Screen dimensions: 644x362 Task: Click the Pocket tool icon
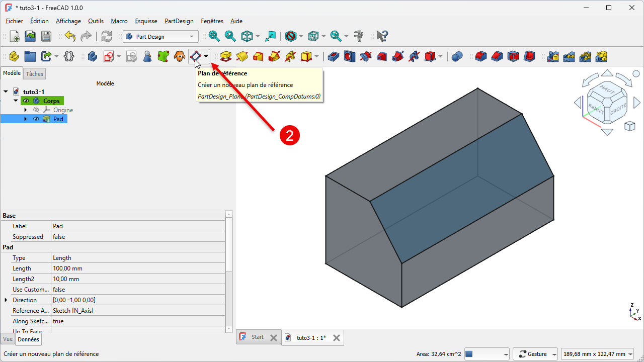click(x=333, y=56)
